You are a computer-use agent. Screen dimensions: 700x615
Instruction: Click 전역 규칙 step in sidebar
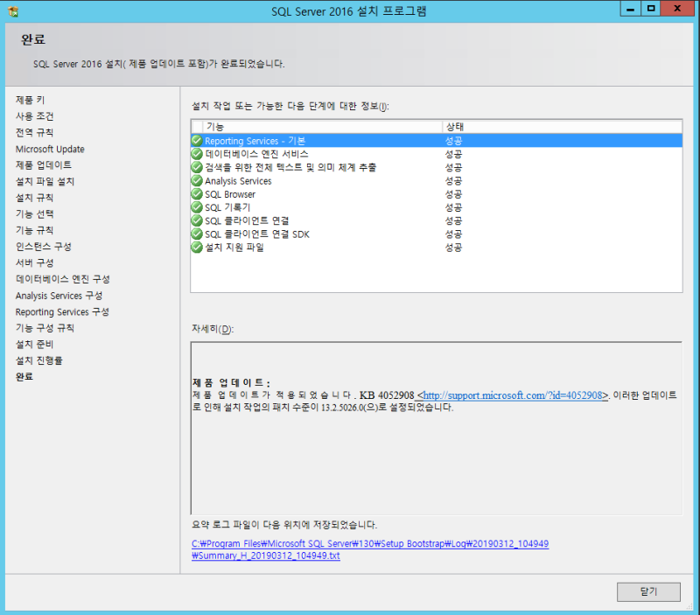click(x=34, y=133)
